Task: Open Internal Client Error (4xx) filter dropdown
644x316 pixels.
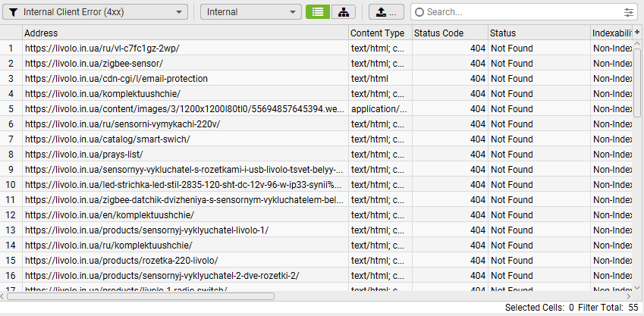Action: pyautogui.click(x=96, y=12)
